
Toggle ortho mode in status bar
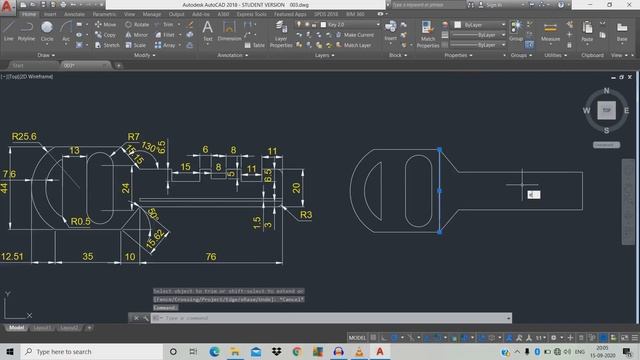pyautogui.click(x=384, y=338)
